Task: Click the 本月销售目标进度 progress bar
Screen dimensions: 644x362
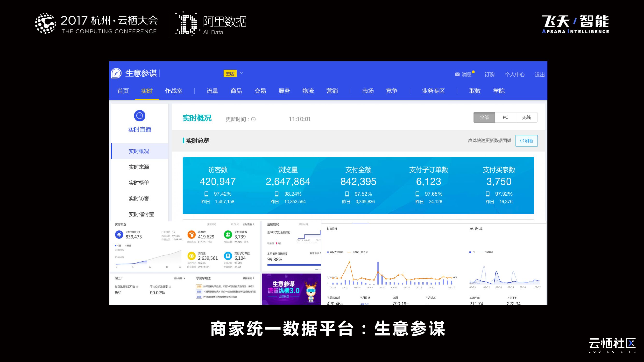Action: (x=294, y=265)
